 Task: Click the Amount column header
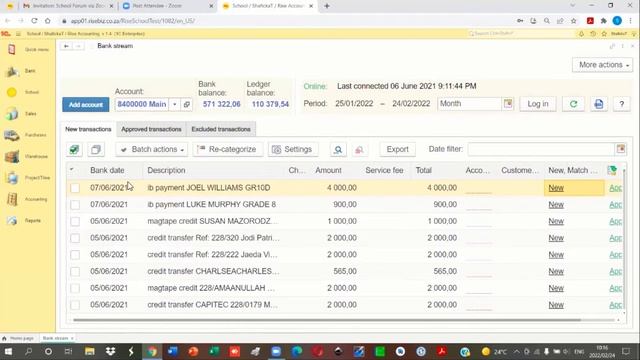(328, 170)
